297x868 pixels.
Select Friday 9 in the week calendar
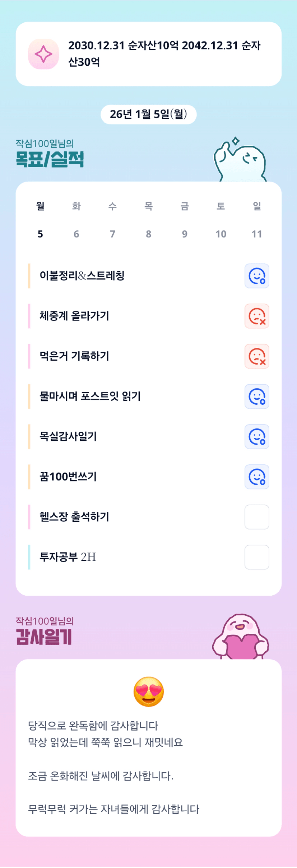pyautogui.click(x=185, y=234)
